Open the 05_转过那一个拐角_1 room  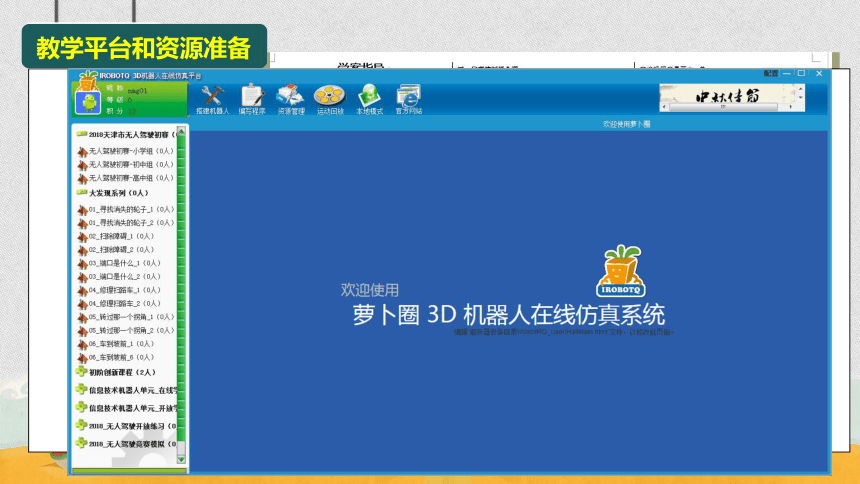tap(126, 317)
